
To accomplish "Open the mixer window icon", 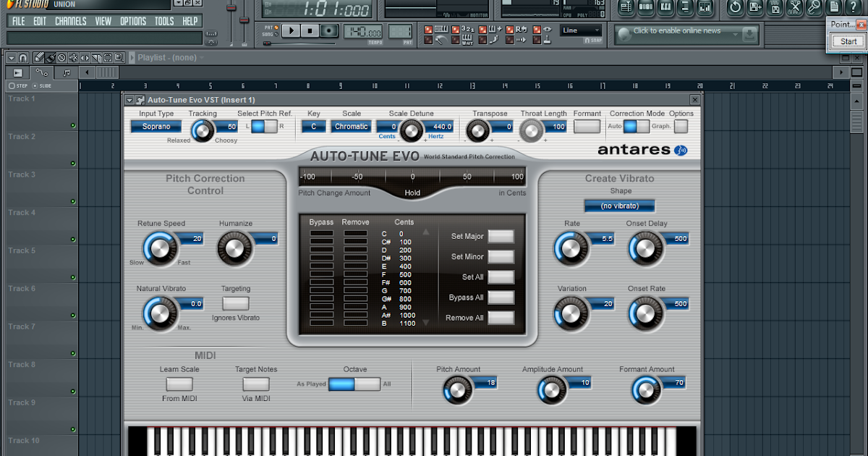I will (x=705, y=7).
